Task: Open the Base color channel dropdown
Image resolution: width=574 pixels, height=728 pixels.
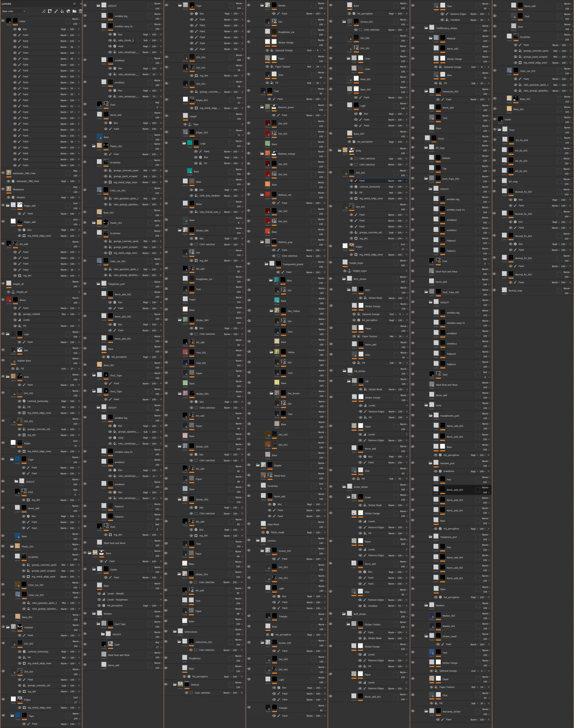Action: [13, 11]
